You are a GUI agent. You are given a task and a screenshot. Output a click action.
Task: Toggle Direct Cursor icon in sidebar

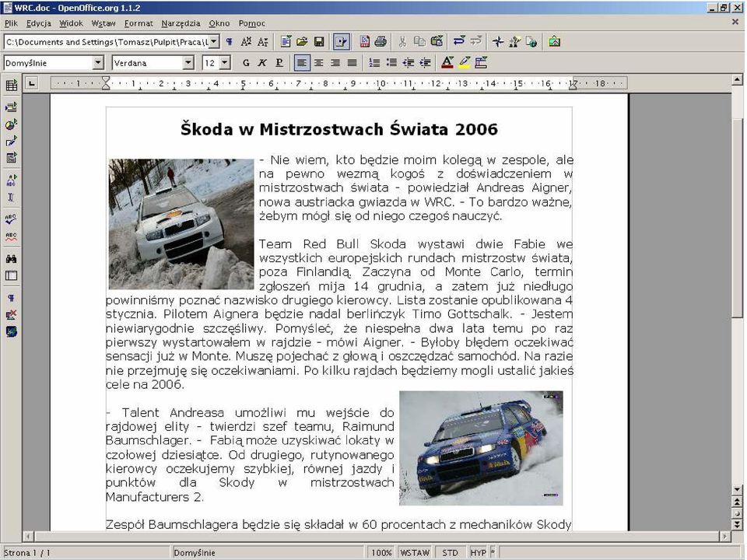(12, 197)
